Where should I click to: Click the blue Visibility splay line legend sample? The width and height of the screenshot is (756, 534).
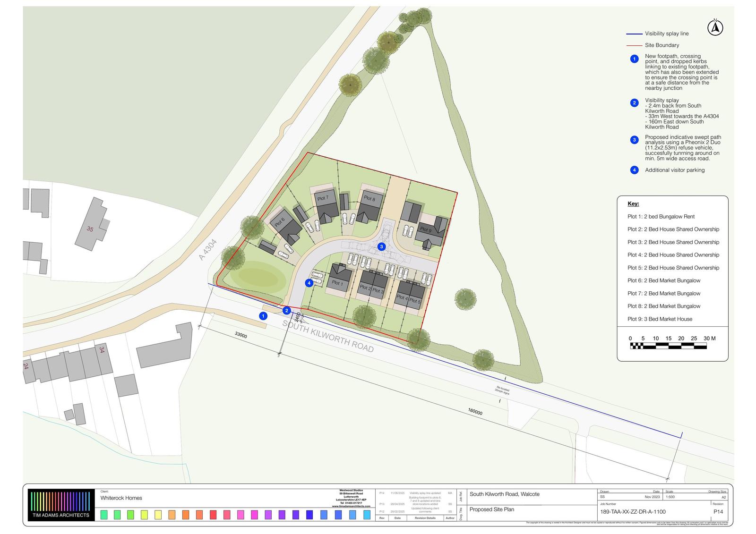click(633, 34)
